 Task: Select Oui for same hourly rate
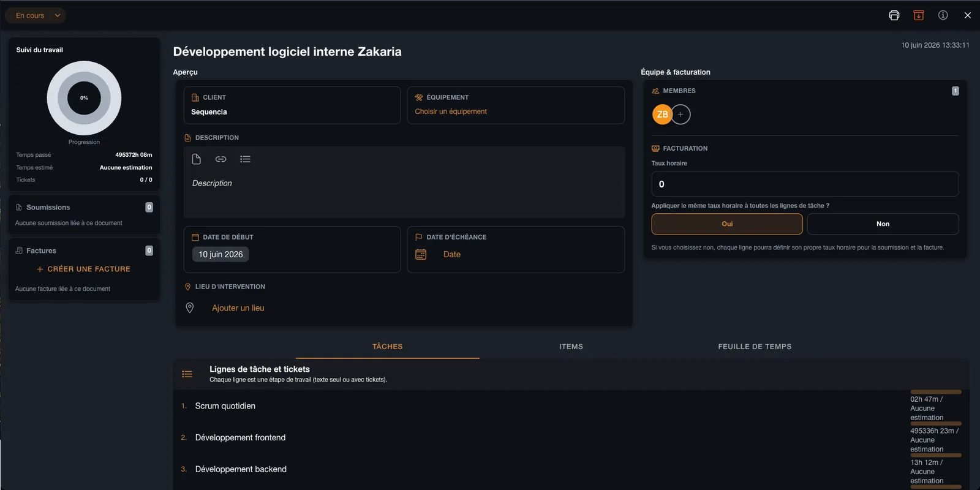(727, 224)
